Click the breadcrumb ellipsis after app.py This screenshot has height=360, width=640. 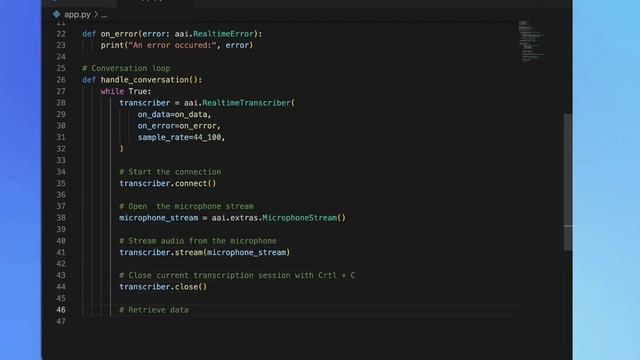coord(104,15)
